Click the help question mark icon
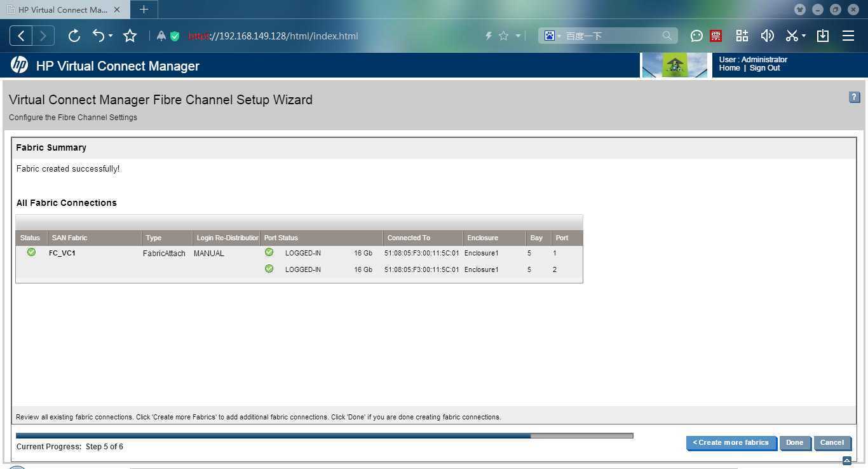The height and width of the screenshot is (469, 868). coord(855,97)
